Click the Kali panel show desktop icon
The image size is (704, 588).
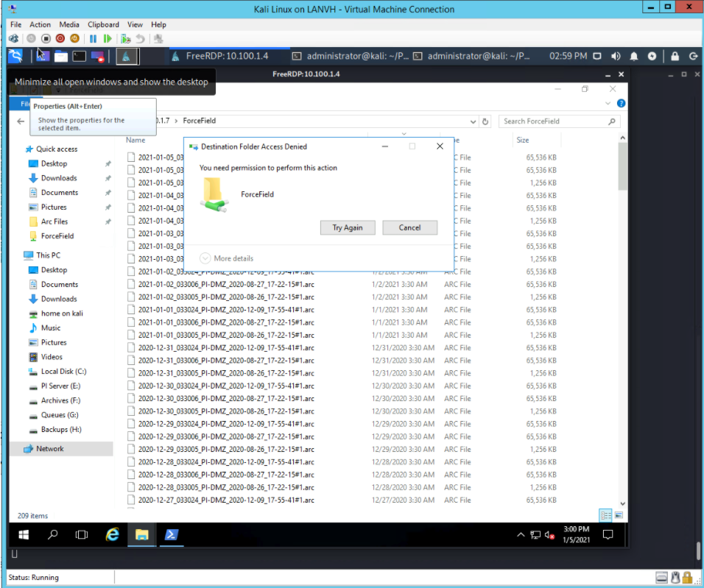point(43,56)
